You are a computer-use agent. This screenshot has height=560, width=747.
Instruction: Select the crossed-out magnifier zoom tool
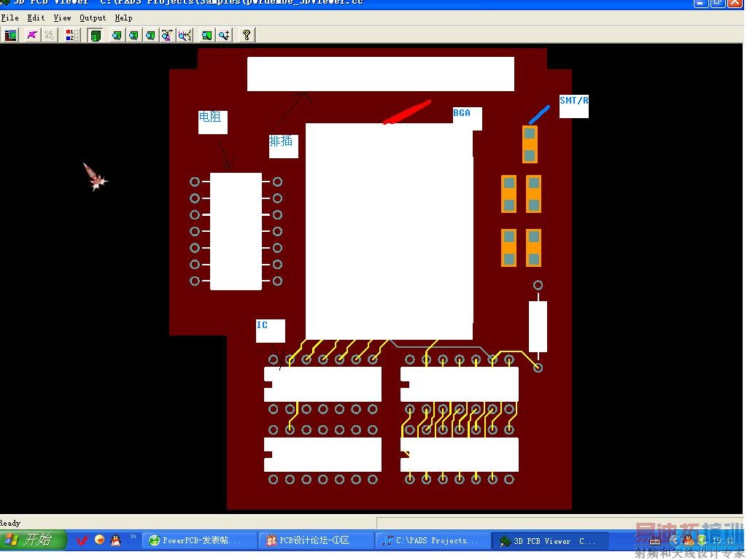(167, 35)
